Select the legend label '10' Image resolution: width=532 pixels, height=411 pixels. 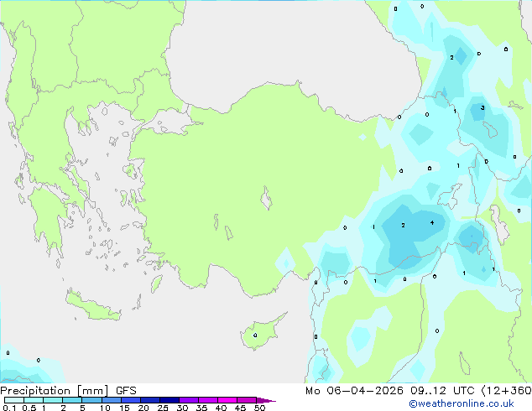[105, 408]
